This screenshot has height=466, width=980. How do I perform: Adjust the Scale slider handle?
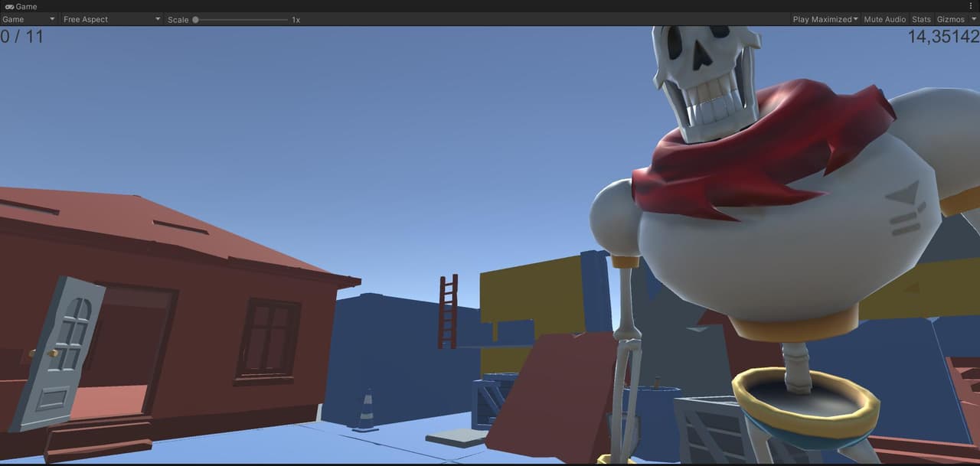point(195,19)
